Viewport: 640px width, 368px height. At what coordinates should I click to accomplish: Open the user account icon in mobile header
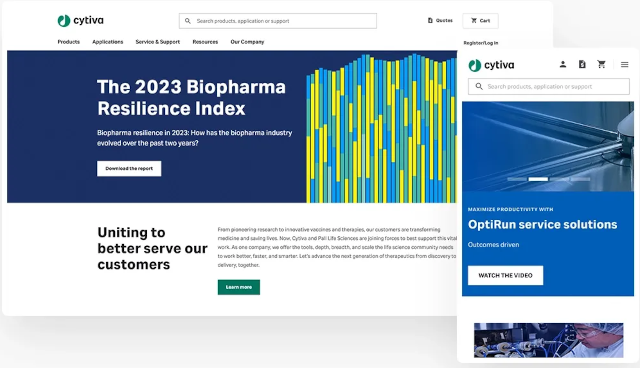pos(563,64)
